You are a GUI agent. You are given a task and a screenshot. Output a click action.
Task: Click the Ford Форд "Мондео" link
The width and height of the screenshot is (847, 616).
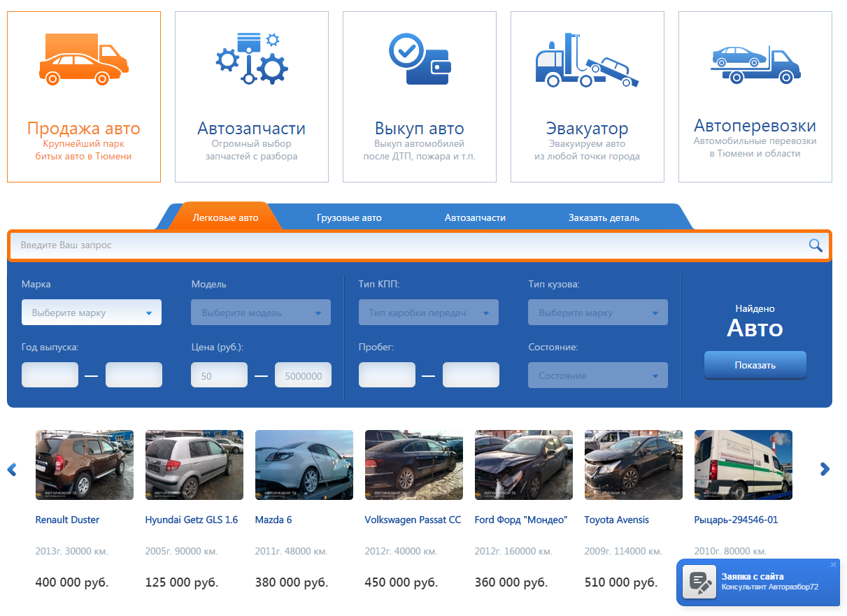(x=521, y=520)
